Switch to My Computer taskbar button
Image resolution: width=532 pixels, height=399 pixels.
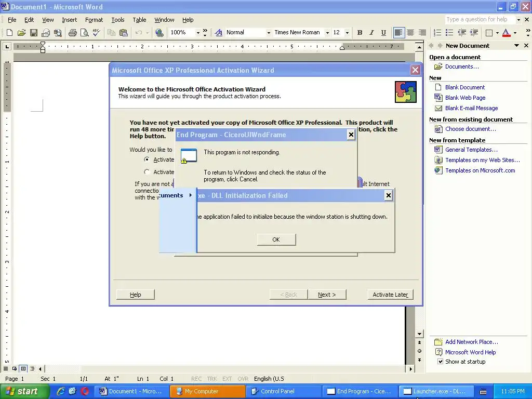208,391
